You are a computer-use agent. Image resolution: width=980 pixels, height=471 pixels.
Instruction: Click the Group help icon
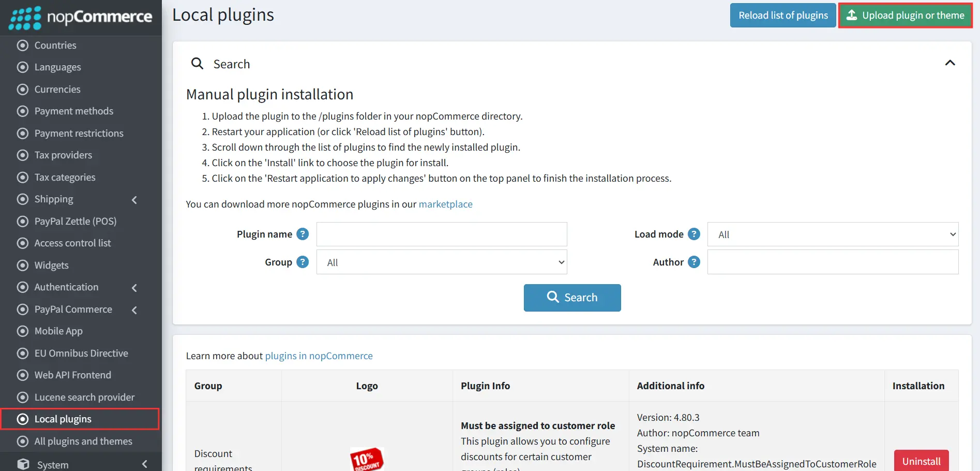[x=302, y=262]
